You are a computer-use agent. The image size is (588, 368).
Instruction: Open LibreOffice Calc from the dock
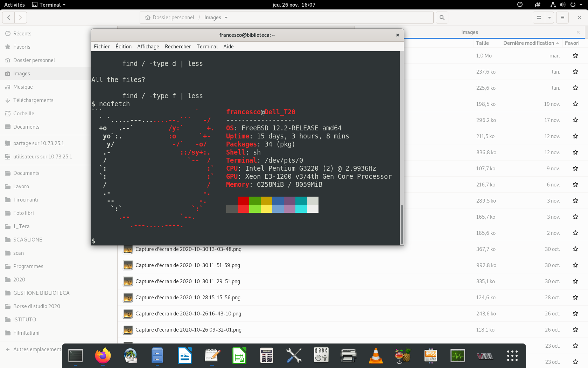pos(239,356)
